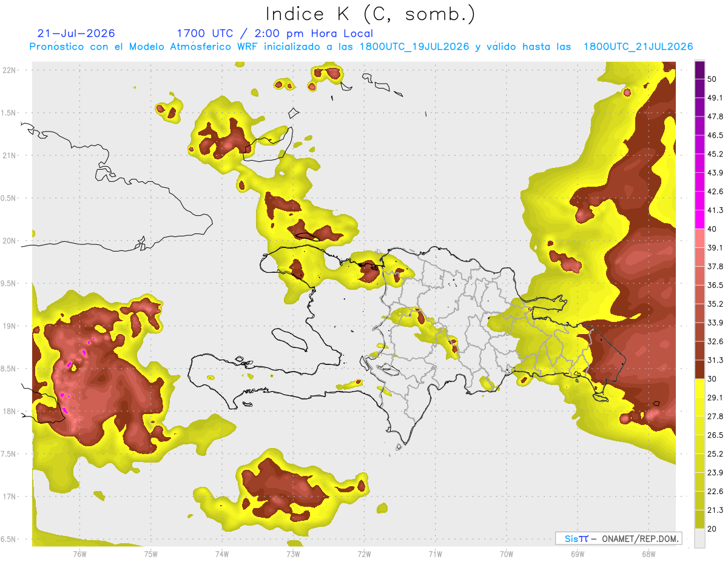Screen dimensions: 728x562
Task: Click the colorbar value "45.2"
Action: click(x=715, y=154)
